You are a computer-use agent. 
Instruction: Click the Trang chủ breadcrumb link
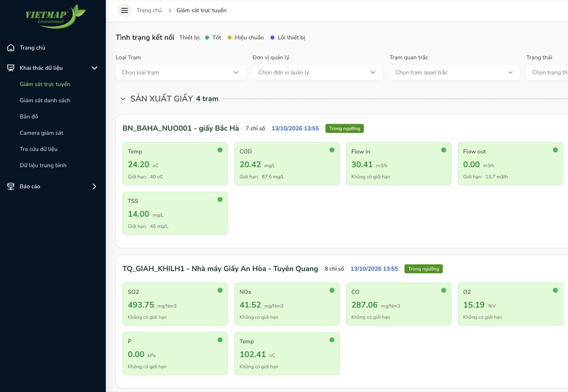click(149, 11)
